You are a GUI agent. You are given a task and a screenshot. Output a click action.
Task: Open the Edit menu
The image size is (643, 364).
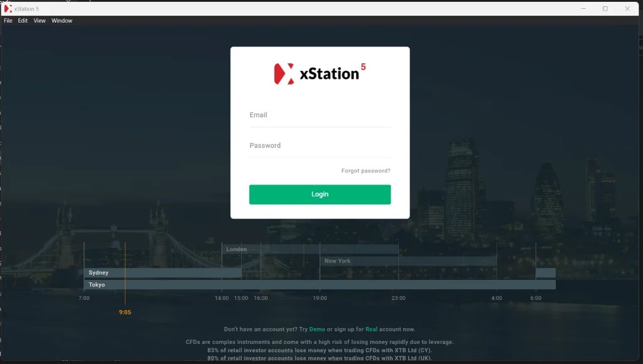23,21
